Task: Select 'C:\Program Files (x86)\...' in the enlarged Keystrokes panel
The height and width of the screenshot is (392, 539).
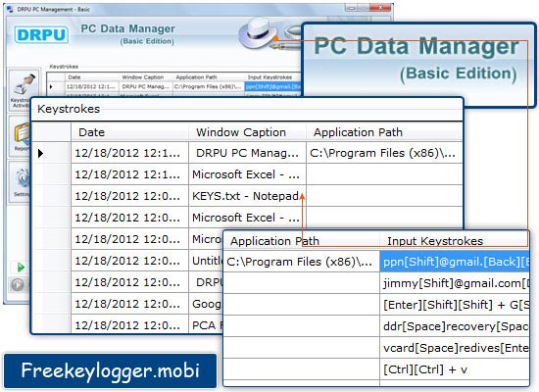Action: pyautogui.click(x=384, y=153)
